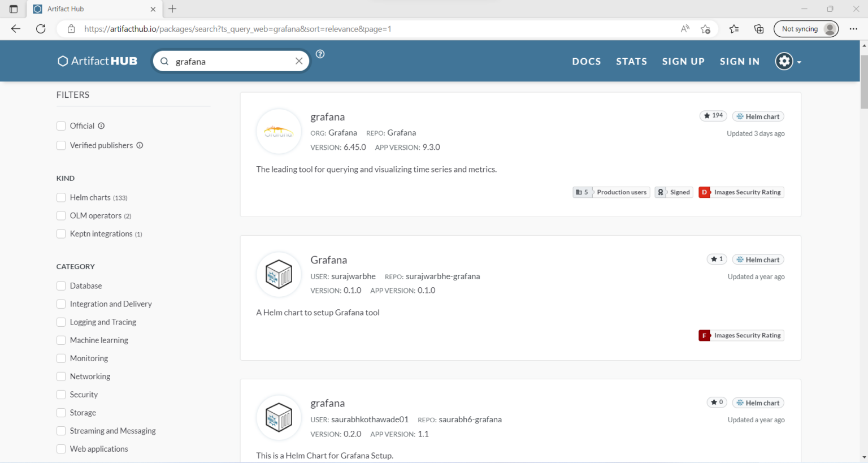868x463 pixels.
Task: Enable the Official filter
Action: 61,126
